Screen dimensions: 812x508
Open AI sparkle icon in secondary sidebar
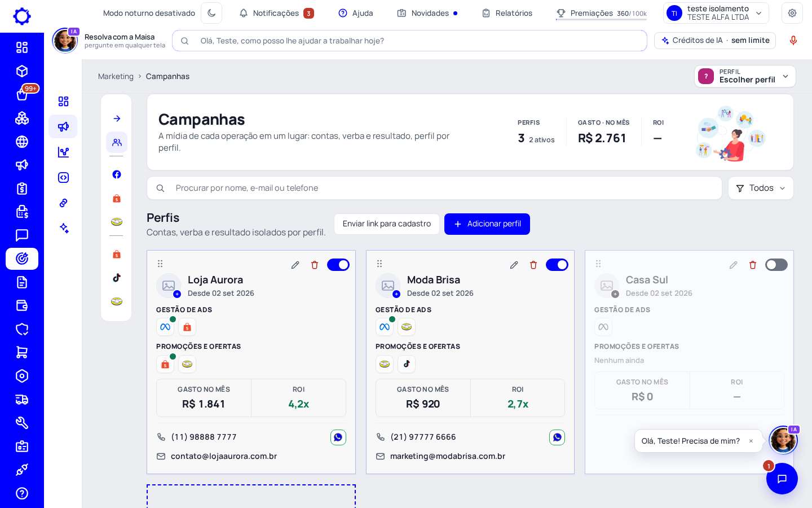click(x=63, y=228)
